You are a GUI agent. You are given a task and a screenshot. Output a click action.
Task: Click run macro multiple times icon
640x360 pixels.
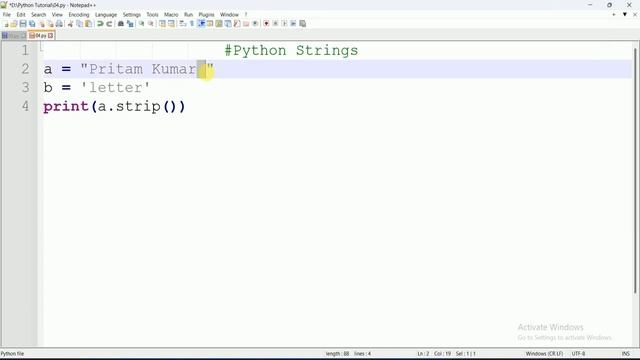click(x=293, y=24)
